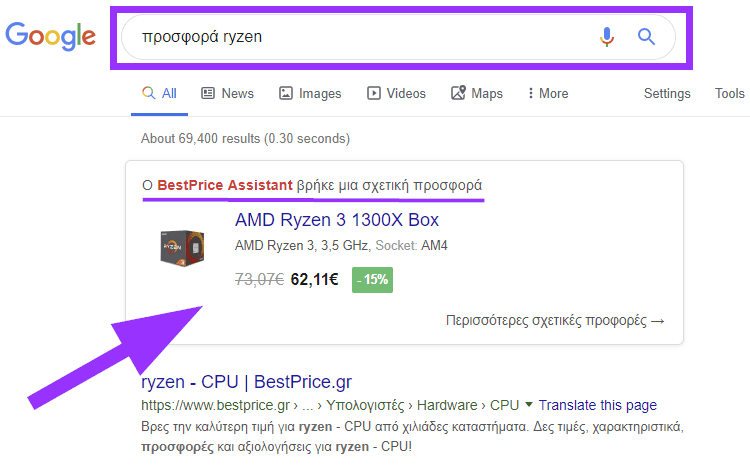Open AMD Ryzen 3 1300X Box link

(337, 220)
